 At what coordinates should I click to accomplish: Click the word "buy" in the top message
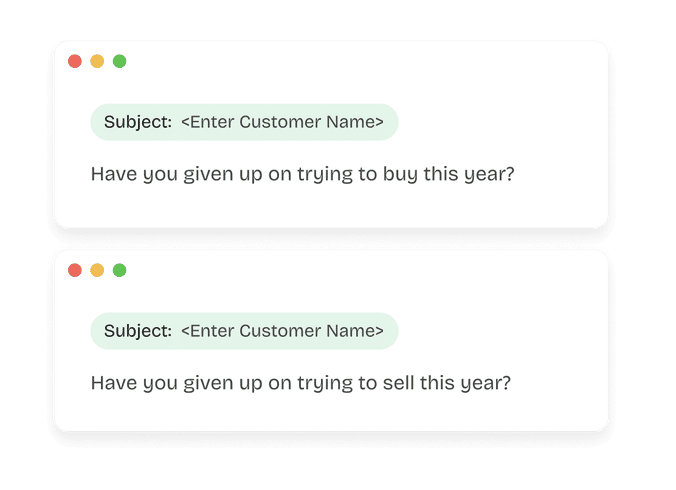pyautogui.click(x=400, y=174)
